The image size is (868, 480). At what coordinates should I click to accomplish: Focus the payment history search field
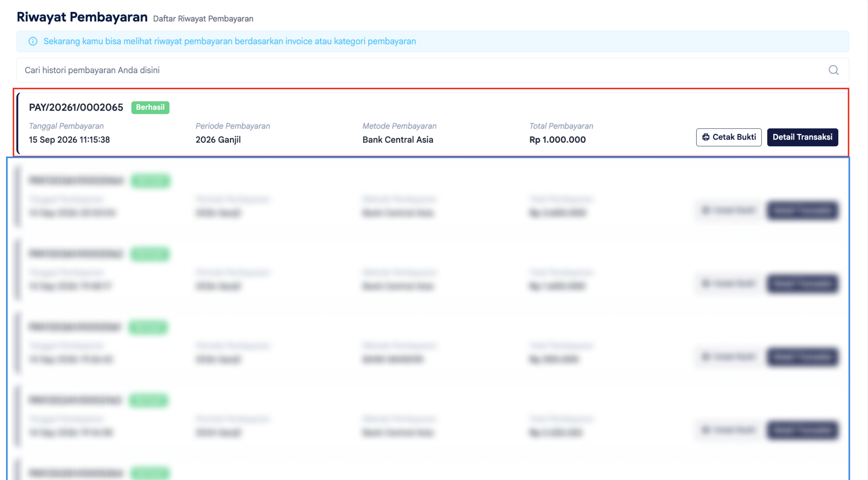point(432,70)
